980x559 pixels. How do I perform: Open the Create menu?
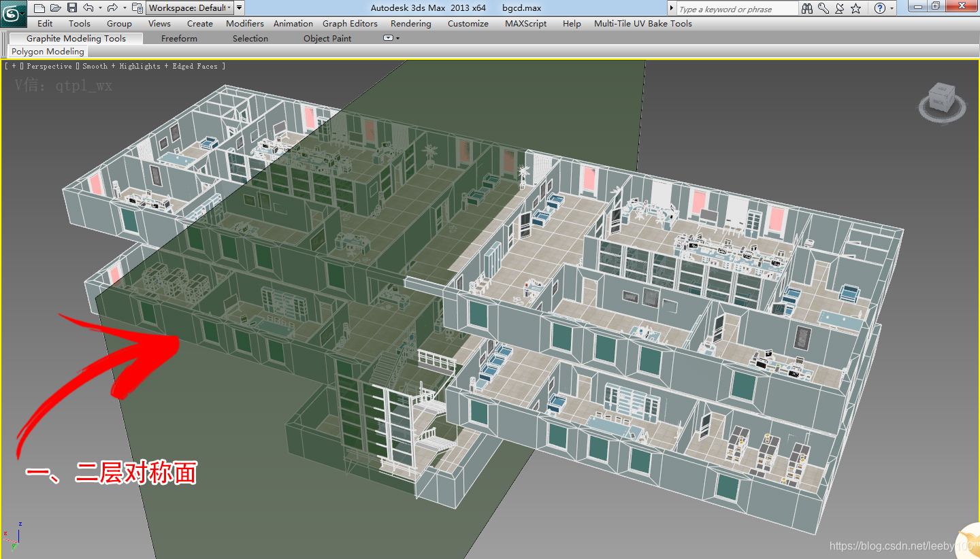point(200,23)
